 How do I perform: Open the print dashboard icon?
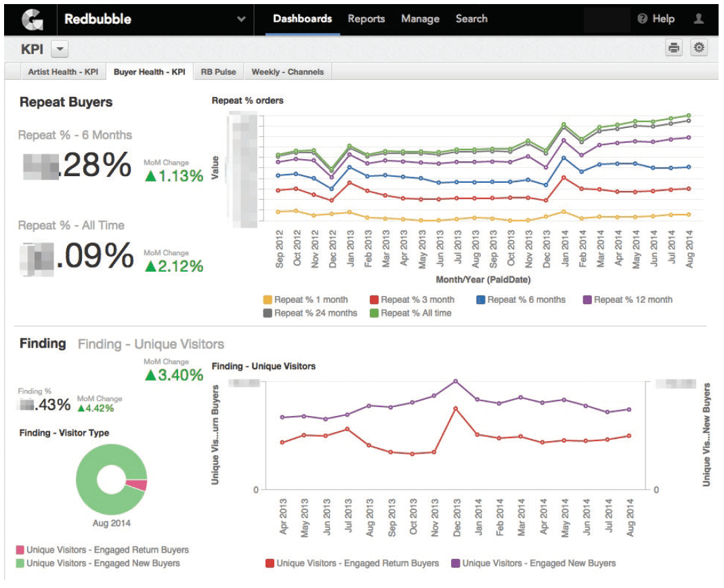click(673, 47)
